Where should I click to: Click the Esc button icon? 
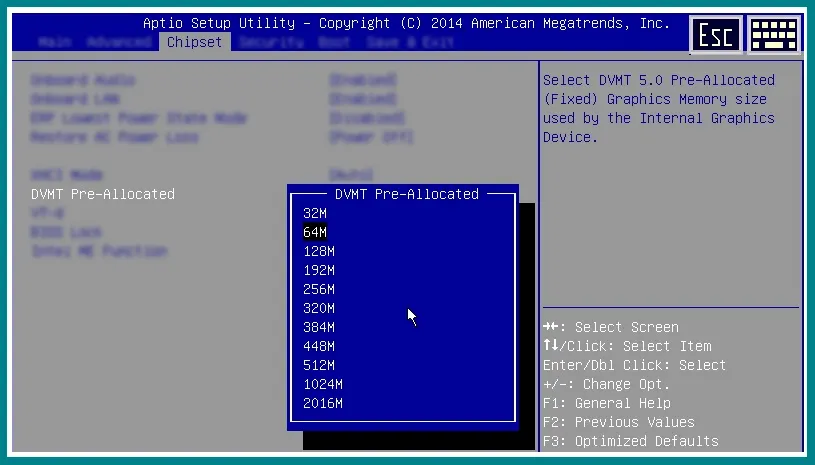point(716,34)
